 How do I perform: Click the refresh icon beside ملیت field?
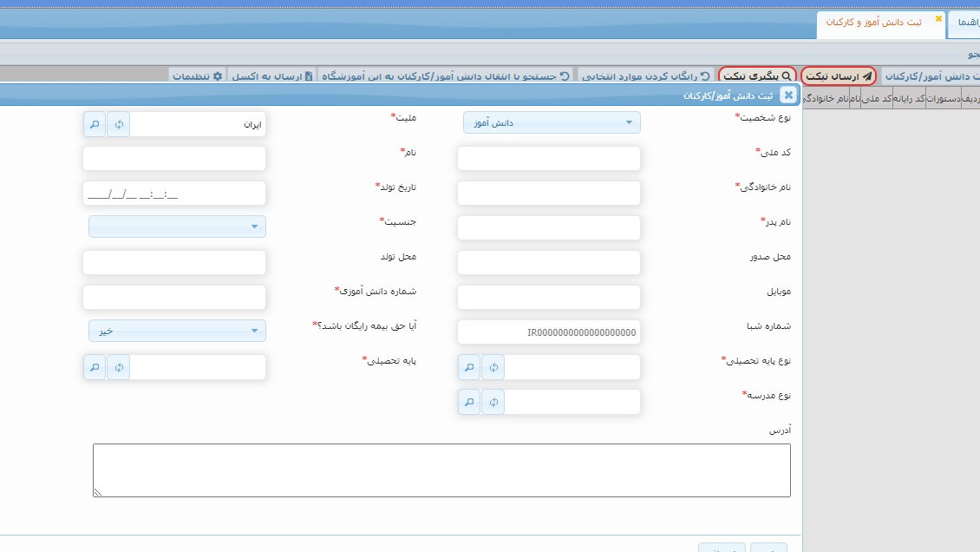click(x=119, y=124)
